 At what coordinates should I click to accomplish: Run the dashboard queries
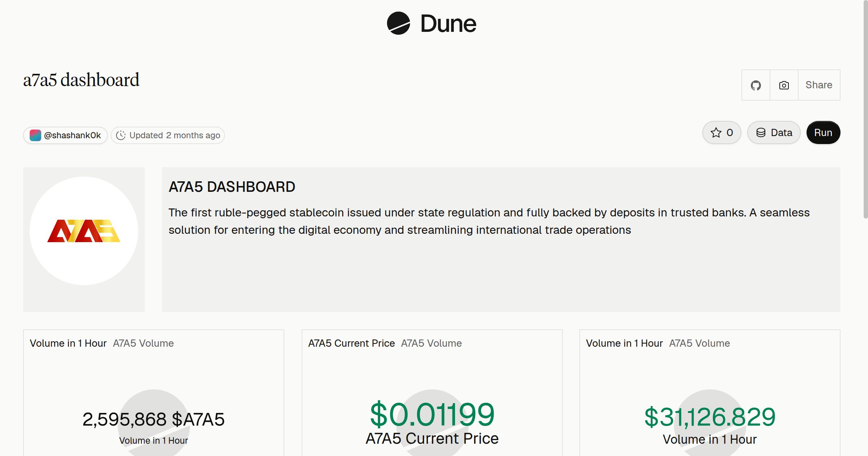823,132
